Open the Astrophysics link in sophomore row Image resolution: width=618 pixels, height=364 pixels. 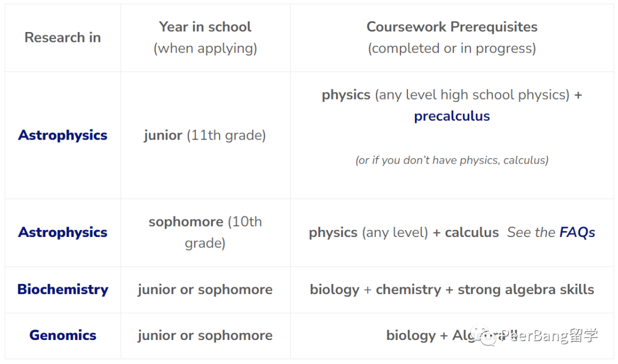pyautogui.click(x=63, y=232)
